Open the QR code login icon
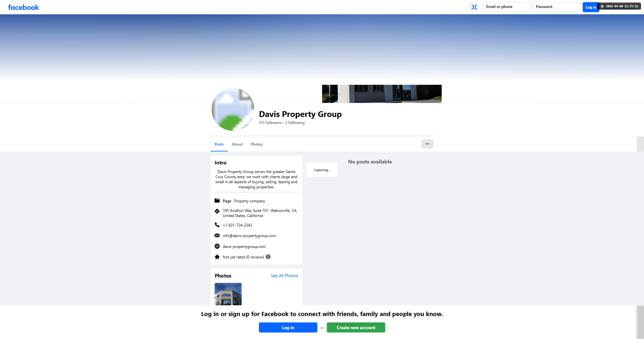Image resolution: width=644 pixels, height=339 pixels. [474, 7]
